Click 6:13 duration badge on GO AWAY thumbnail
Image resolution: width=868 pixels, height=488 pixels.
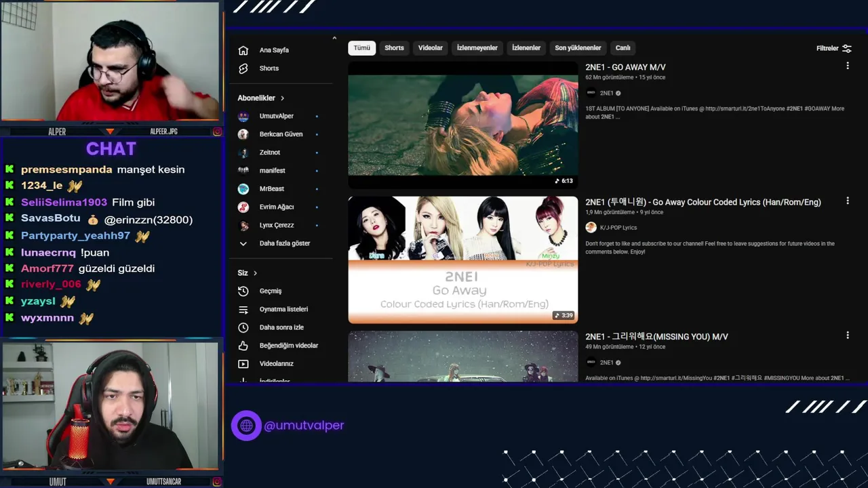pyautogui.click(x=564, y=181)
